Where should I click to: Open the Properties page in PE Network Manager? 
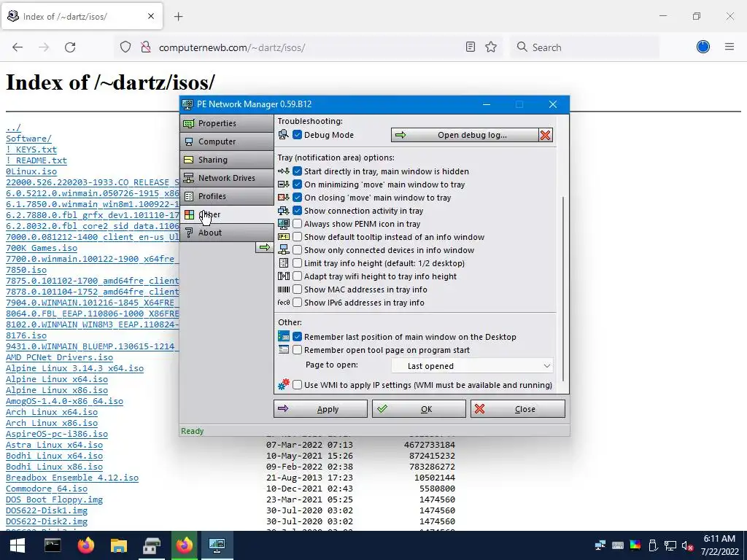pos(227,123)
